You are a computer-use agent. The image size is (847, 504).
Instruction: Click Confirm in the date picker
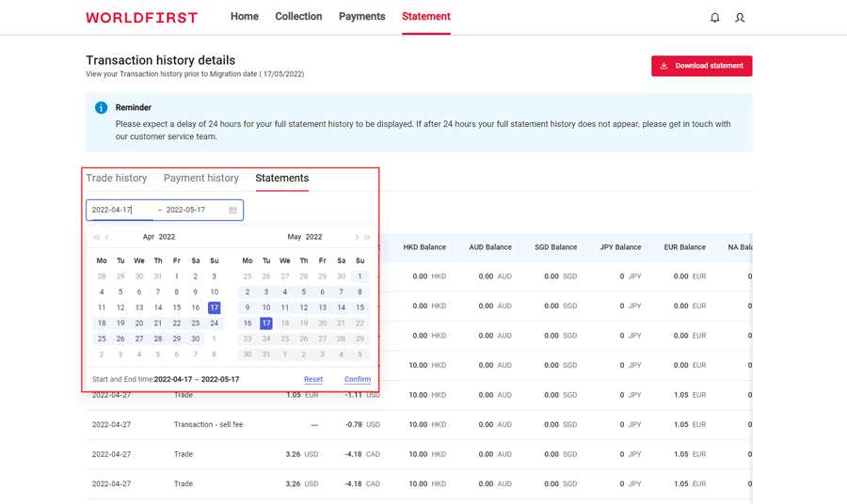pos(358,379)
